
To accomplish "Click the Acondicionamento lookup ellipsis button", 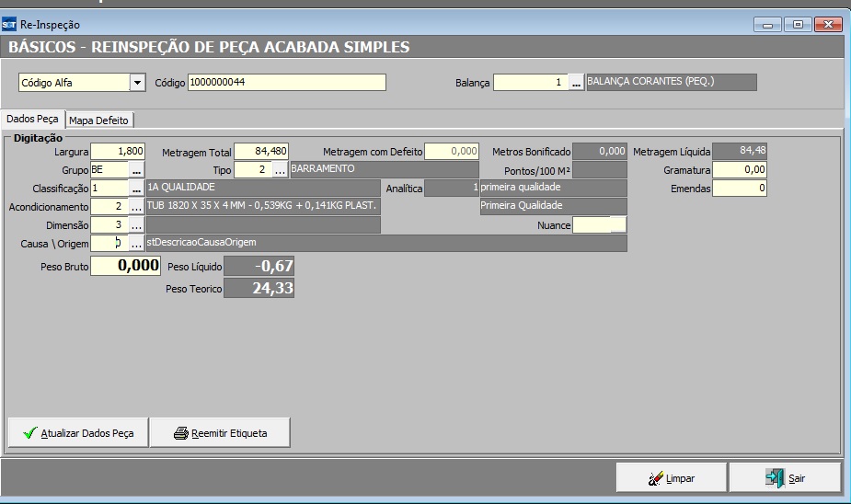I will pos(136,207).
